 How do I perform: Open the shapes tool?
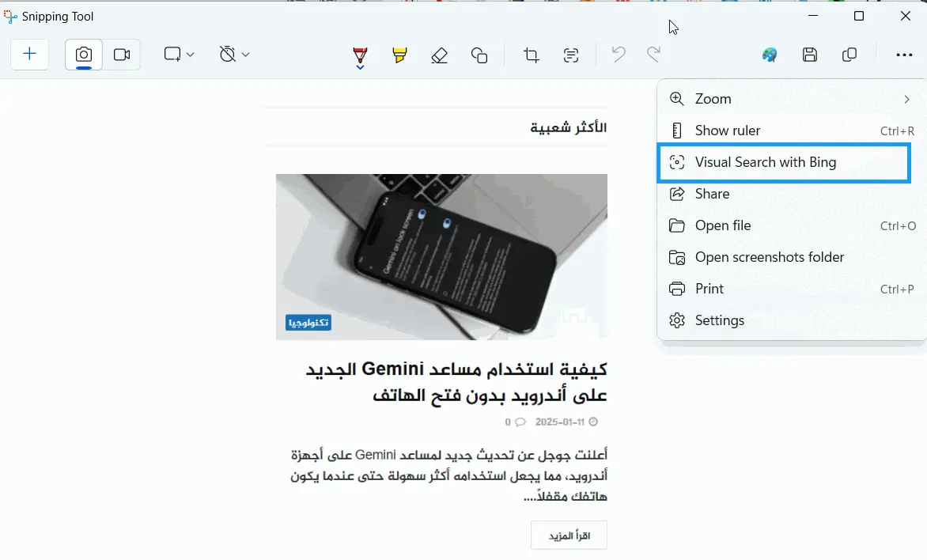coord(479,55)
